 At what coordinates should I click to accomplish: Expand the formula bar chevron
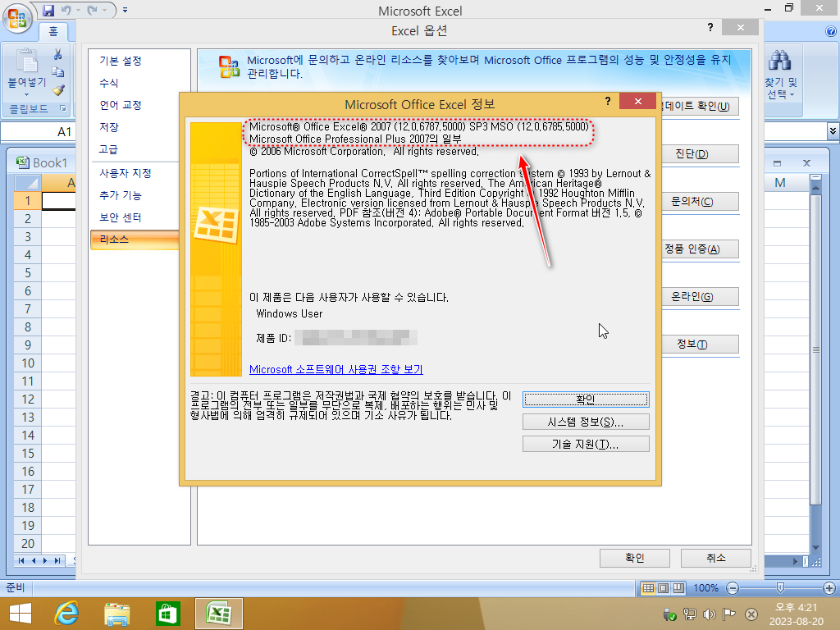(833, 130)
